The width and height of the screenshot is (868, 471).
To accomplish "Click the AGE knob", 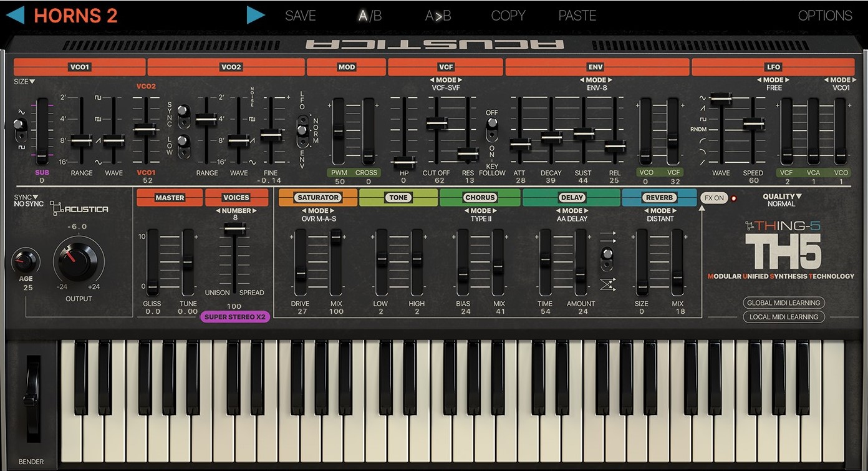I will click(x=26, y=260).
